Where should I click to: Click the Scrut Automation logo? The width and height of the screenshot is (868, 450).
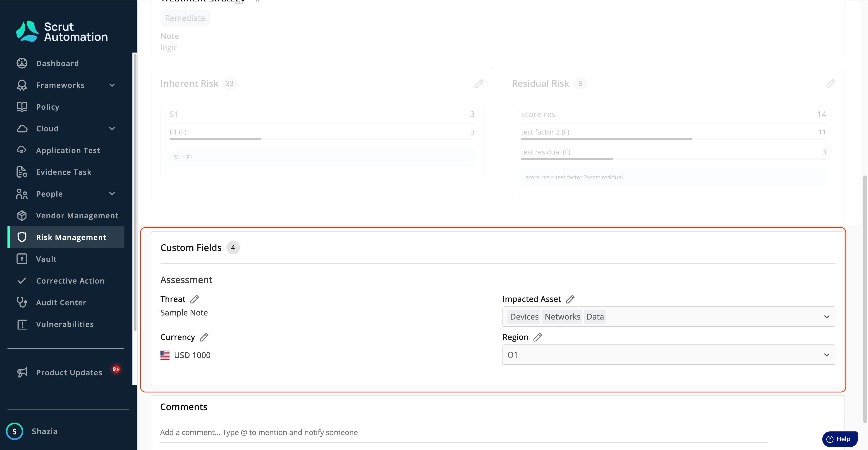[62, 32]
